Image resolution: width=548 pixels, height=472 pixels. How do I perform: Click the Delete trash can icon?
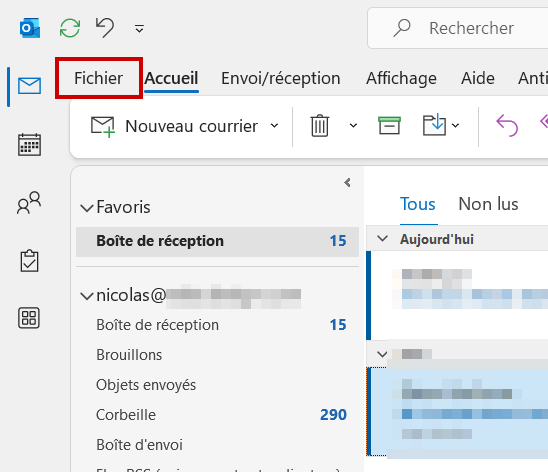[x=319, y=125]
